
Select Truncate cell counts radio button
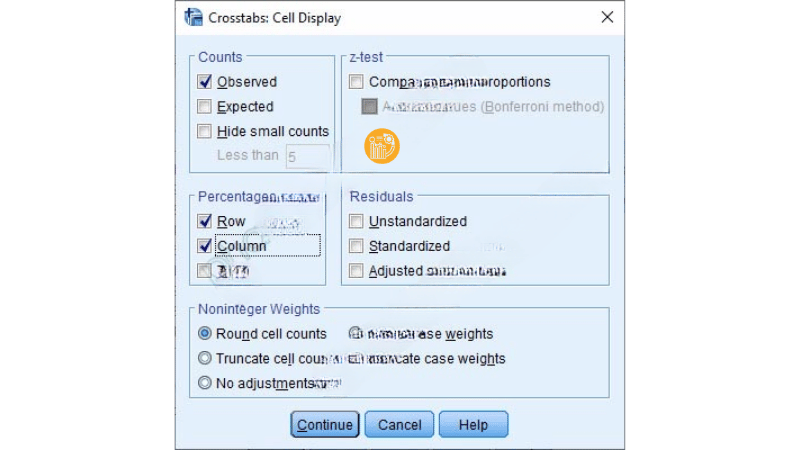tap(206, 358)
